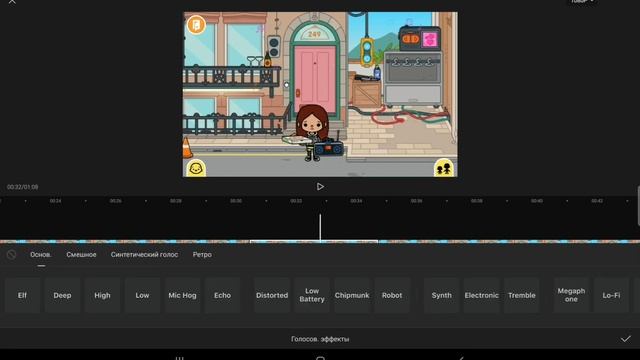Pick the Chipmunk voice effect
Screen dimensions: 640x360
[352, 295]
